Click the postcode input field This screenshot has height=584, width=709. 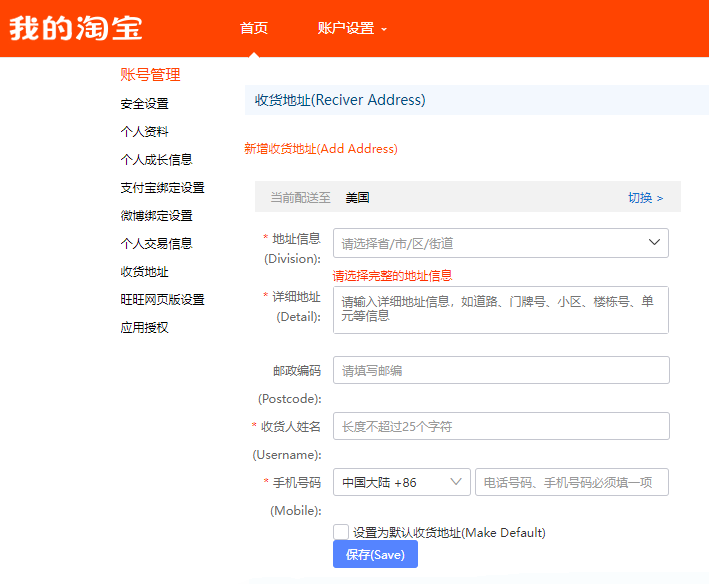pos(501,370)
